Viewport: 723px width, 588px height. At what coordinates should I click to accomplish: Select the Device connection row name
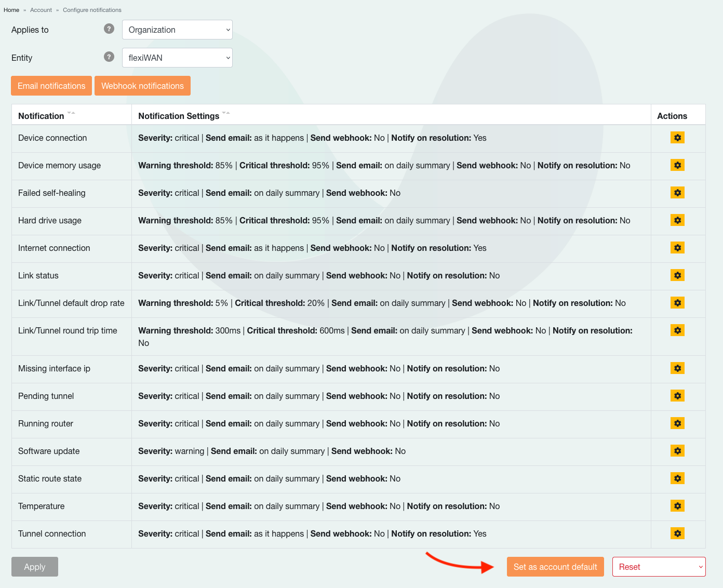click(52, 138)
